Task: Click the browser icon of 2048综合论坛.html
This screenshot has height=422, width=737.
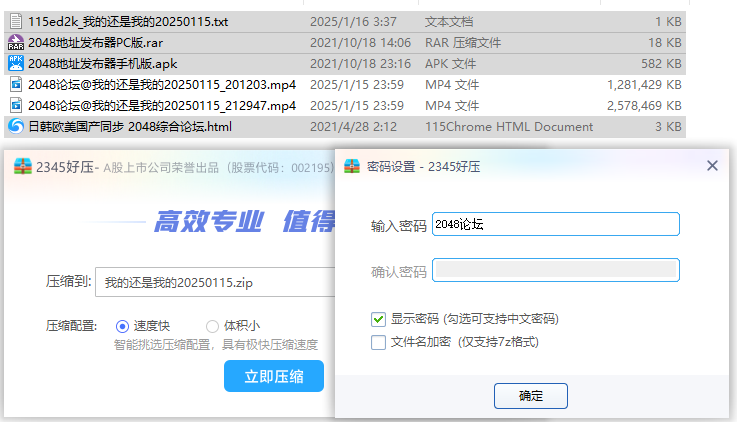Action: click(x=16, y=126)
